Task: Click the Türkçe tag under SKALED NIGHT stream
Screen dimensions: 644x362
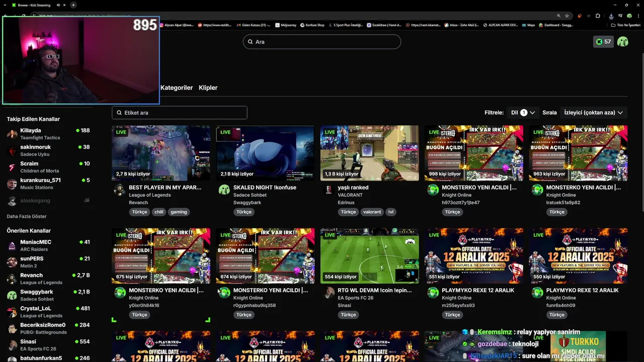Action: click(244, 212)
